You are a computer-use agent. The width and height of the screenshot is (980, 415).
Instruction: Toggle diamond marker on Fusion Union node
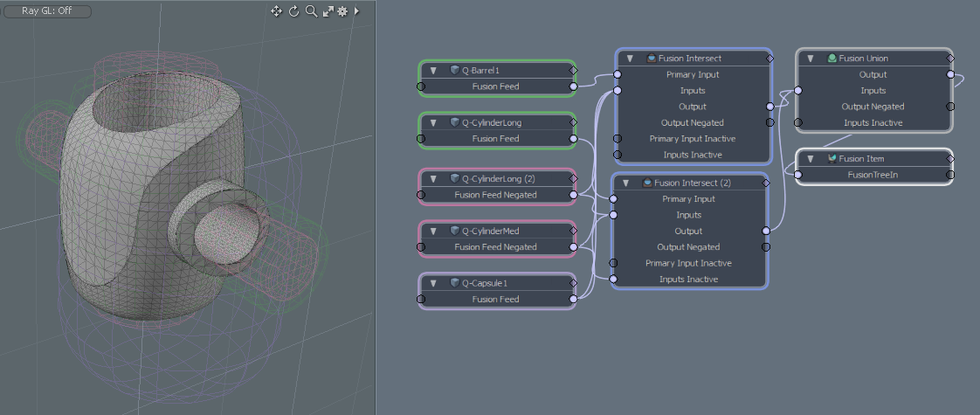pyautogui.click(x=950, y=59)
